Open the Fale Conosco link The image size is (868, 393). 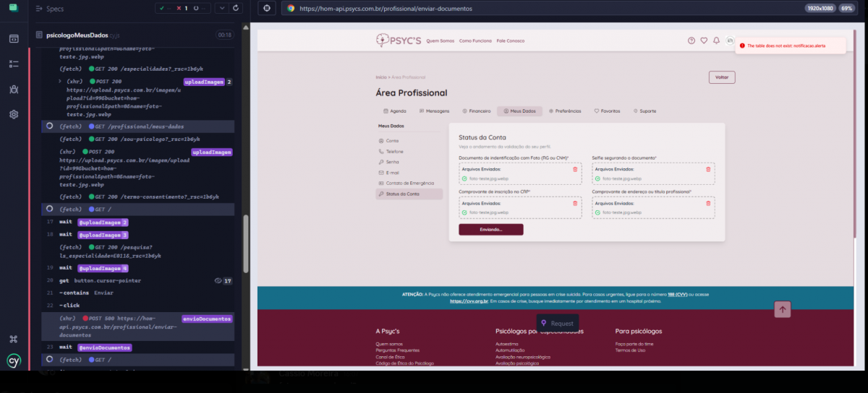click(510, 40)
